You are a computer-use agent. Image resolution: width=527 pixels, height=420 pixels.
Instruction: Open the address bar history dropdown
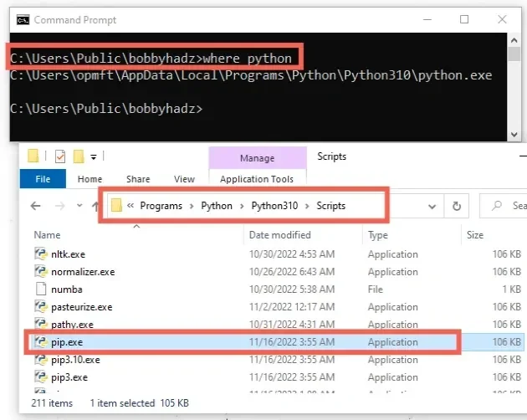point(432,207)
